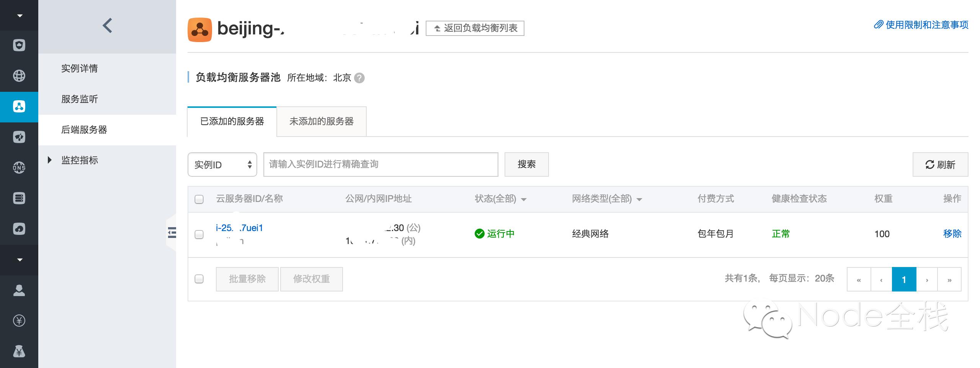Tick the select-all checkbox in table header
Screen dimensions: 980x368
pyautogui.click(x=199, y=199)
